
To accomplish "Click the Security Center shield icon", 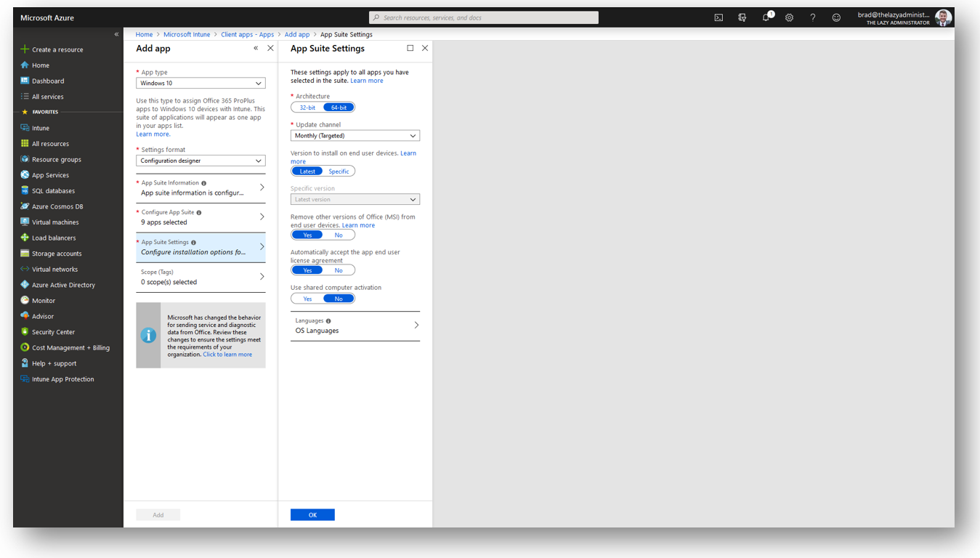I will pos(25,331).
